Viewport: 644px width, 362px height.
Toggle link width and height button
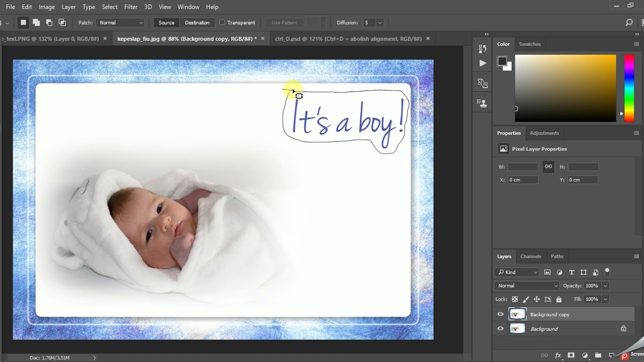click(x=548, y=166)
